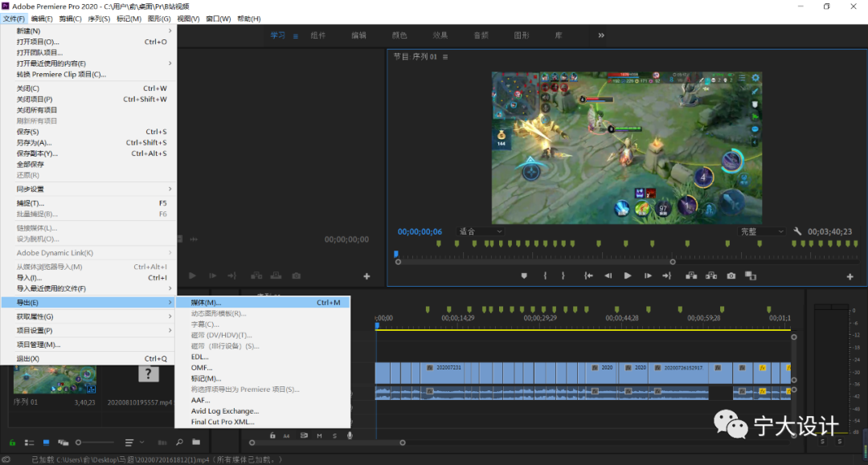Create a new bin with folder icon
The height and width of the screenshot is (465, 868).
196,442
